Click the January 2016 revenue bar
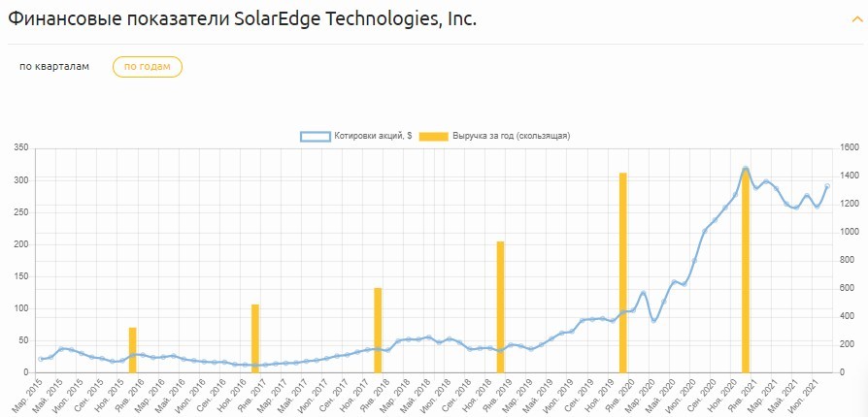 (x=133, y=350)
